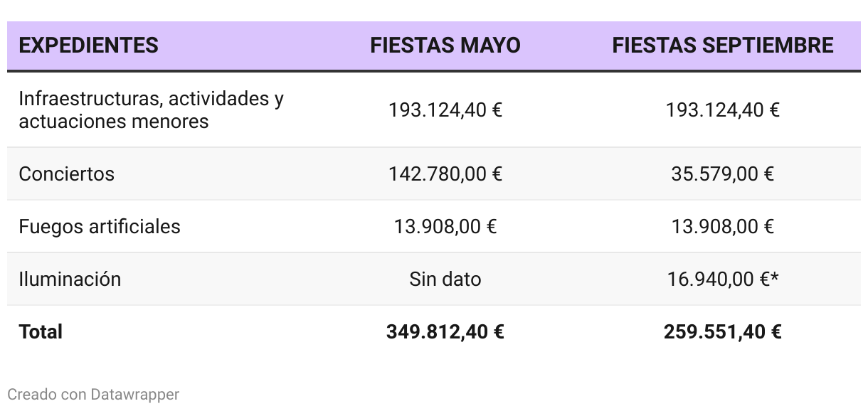This screenshot has width=868, height=411.
Task: Select Fuegos artificiales amount under Fiestas Mayo
Action: pos(445,227)
